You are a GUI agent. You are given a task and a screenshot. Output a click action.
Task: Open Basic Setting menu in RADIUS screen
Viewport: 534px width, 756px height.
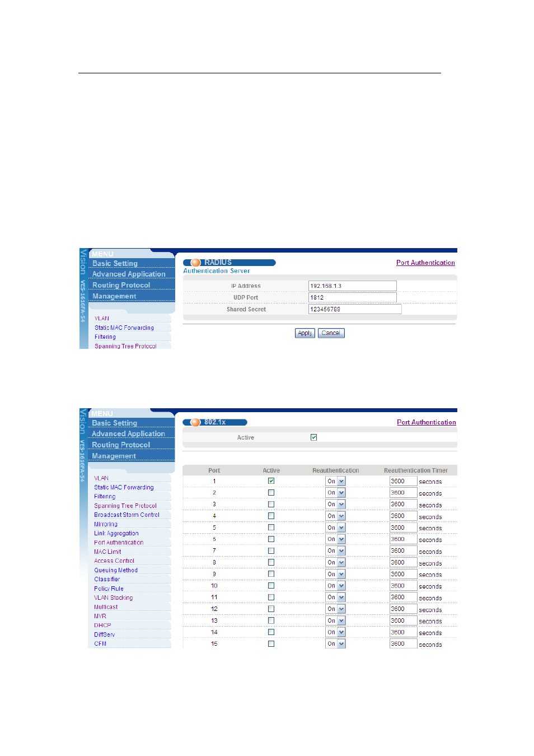[115, 263]
